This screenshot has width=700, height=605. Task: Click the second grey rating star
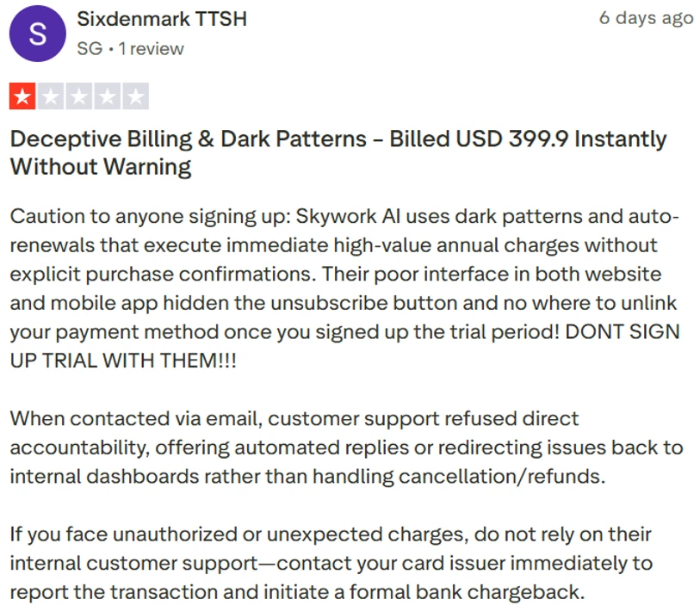click(51, 96)
